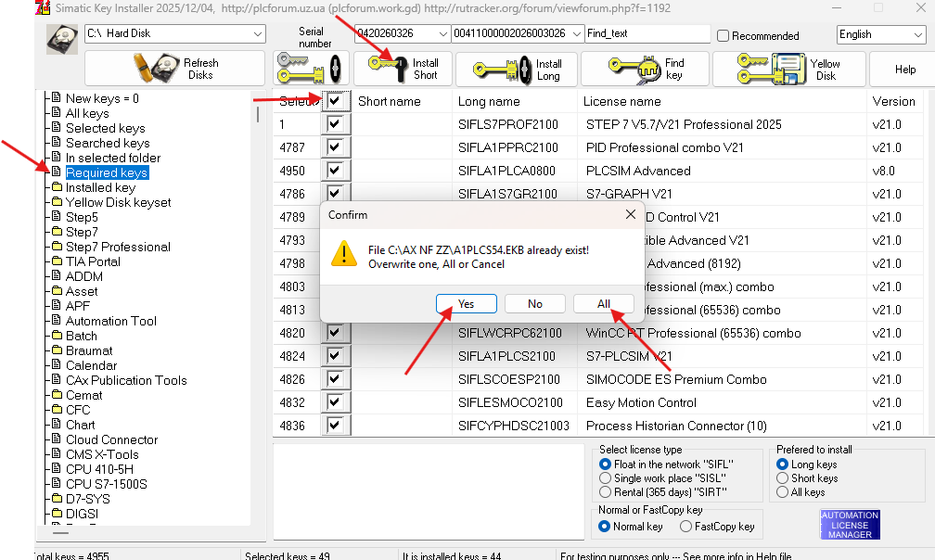The height and width of the screenshot is (560, 935).
Task: Click the hard disk icon at top left
Action: [62, 40]
